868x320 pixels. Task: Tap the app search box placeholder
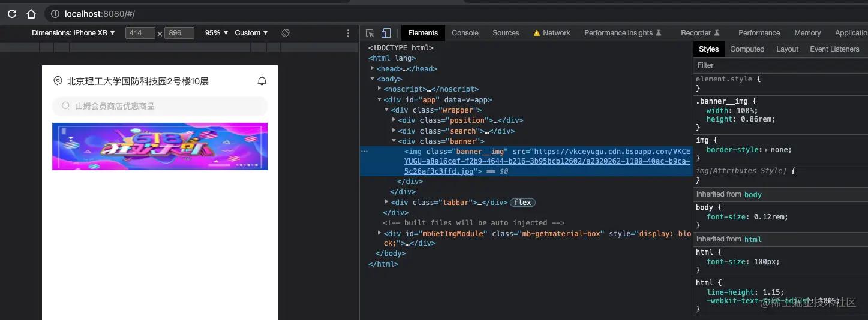(x=160, y=106)
